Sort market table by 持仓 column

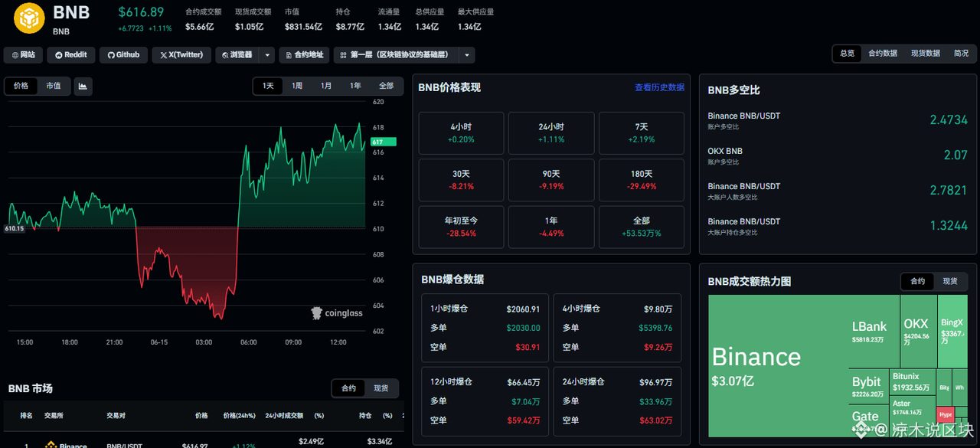click(365, 415)
